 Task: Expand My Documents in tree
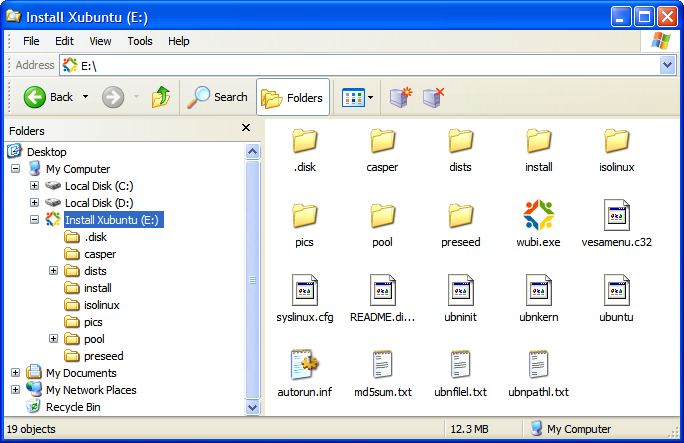(x=16, y=373)
